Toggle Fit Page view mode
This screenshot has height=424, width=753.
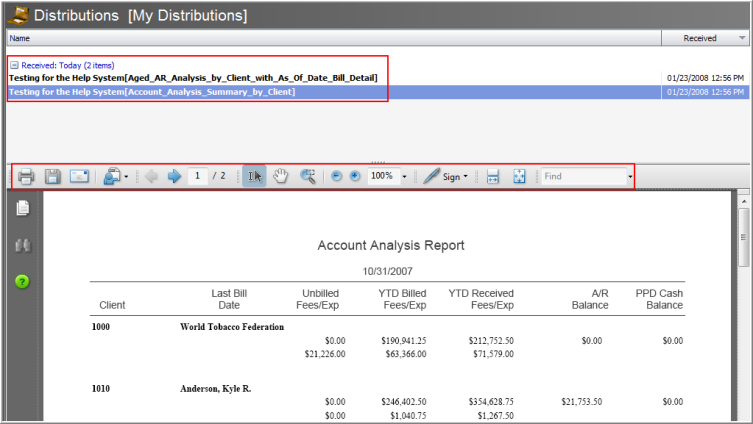(520, 177)
